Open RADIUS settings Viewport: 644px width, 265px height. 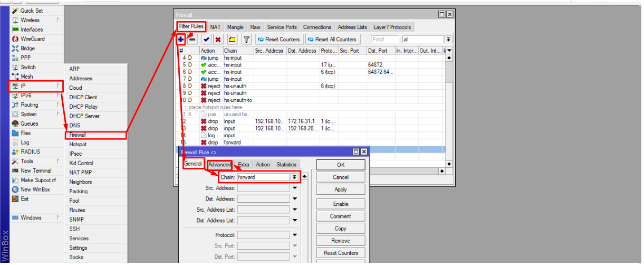[31, 152]
